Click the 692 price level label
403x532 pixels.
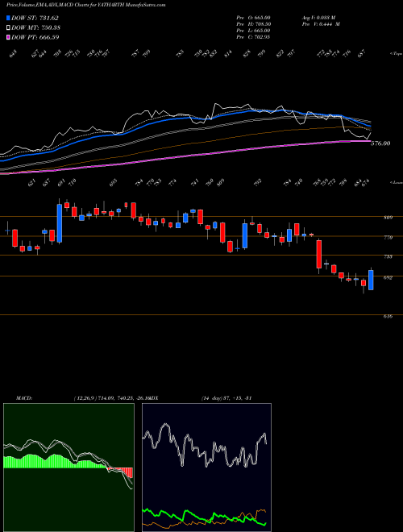pos(388,277)
